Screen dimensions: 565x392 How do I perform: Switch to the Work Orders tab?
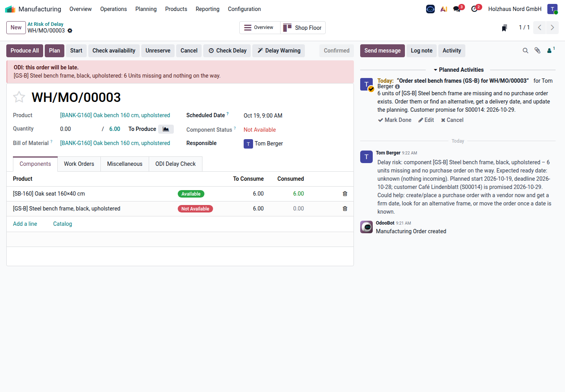click(79, 164)
